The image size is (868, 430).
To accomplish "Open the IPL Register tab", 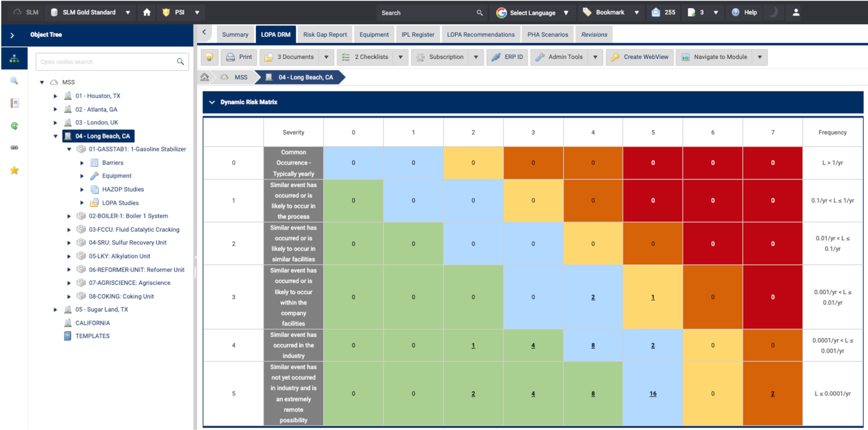I will [418, 35].
